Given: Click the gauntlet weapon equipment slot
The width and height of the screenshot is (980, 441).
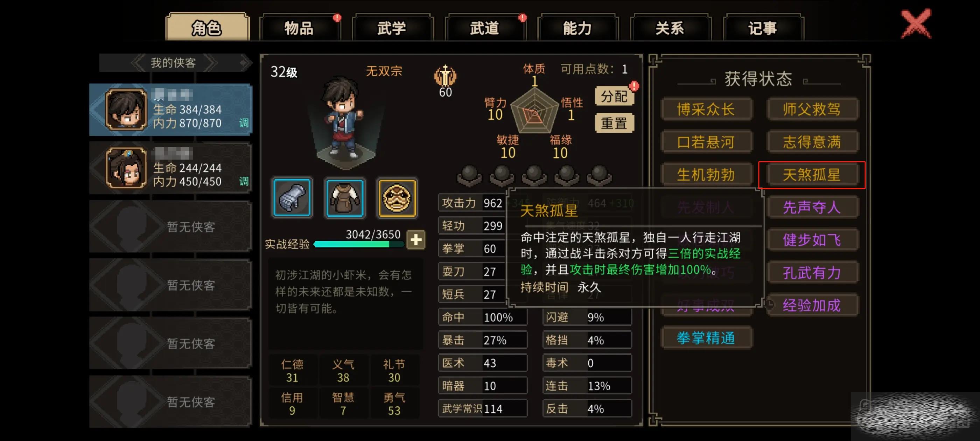Looking at the screenshot, I should pos(292,197).
